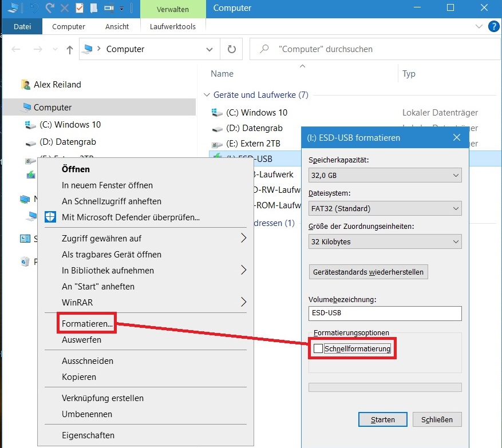The height and width of the screenshot is (448, 502).
Task: Choose In neuem Fenster öffnen
Action: click(146, 185)
